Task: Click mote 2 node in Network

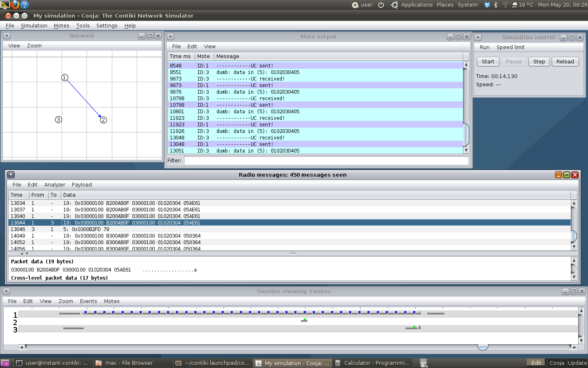Action: click(103, 120)
